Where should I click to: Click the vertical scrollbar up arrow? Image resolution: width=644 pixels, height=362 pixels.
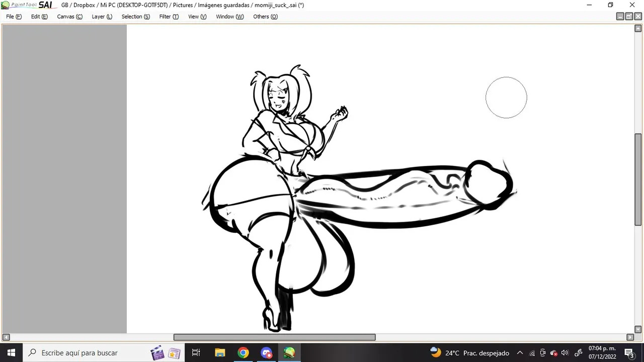pos(638,29)
